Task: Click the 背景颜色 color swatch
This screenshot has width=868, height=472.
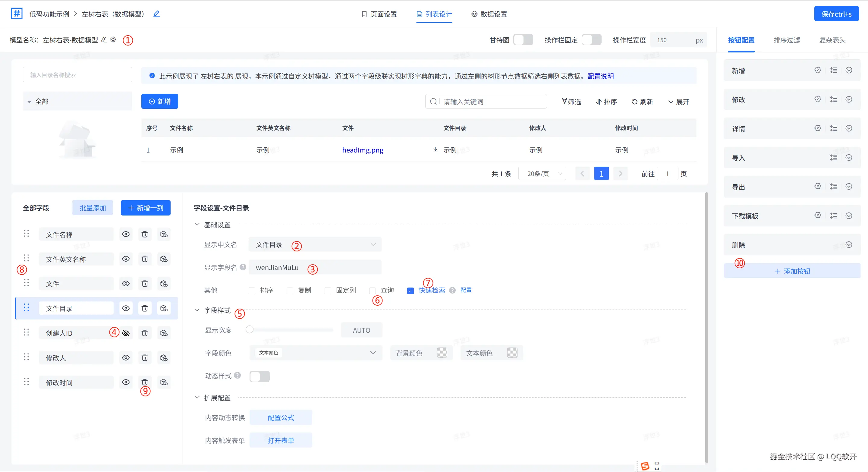Action: (x=442, y=353)
